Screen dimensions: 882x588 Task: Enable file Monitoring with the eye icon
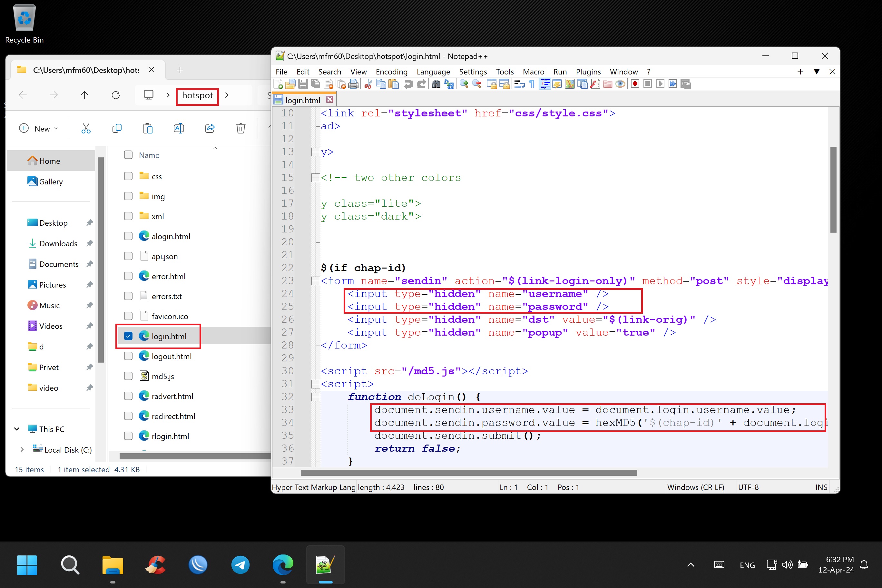click(620, 84)
